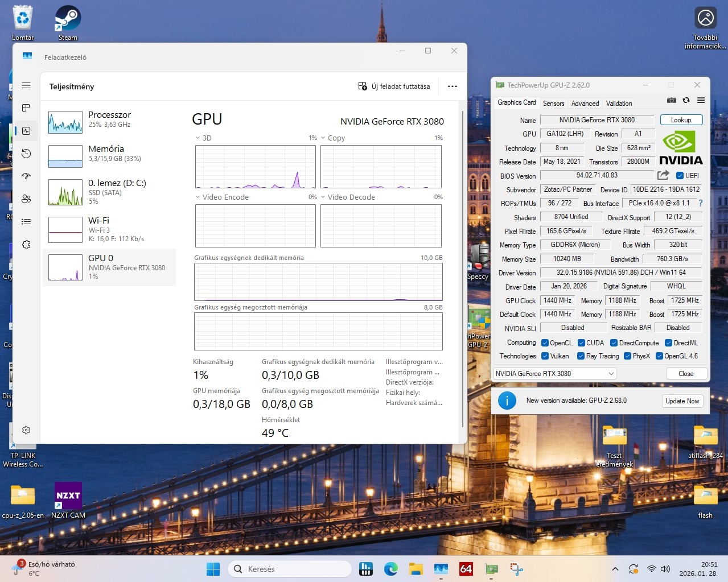Take GPU-Z screenshot with camera icon
The height and width of the screenshot is (582, 728).
coord(672,100)
